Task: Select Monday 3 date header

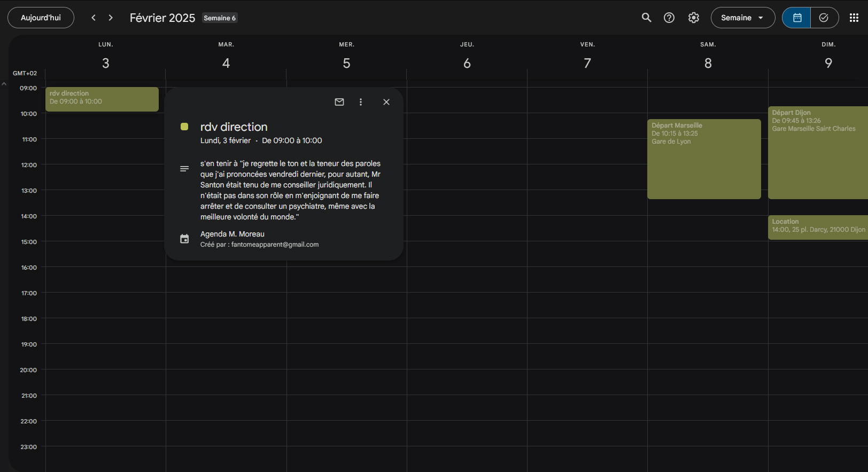Action: click(106, 63)
